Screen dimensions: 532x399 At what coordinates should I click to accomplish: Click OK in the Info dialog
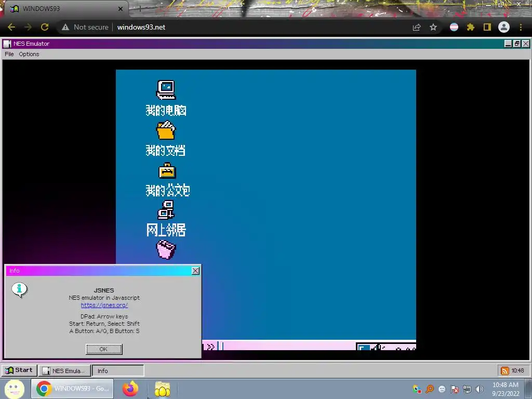(104, 349)
